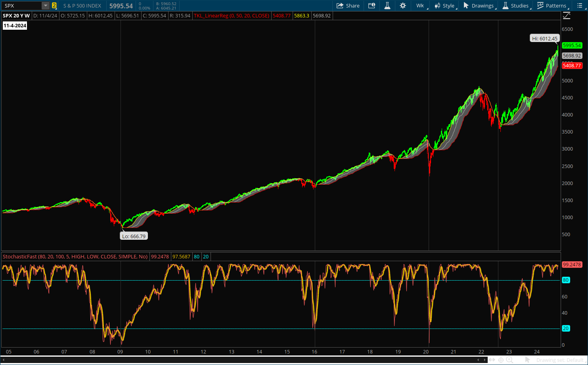Click the Share chart icon

348,6
